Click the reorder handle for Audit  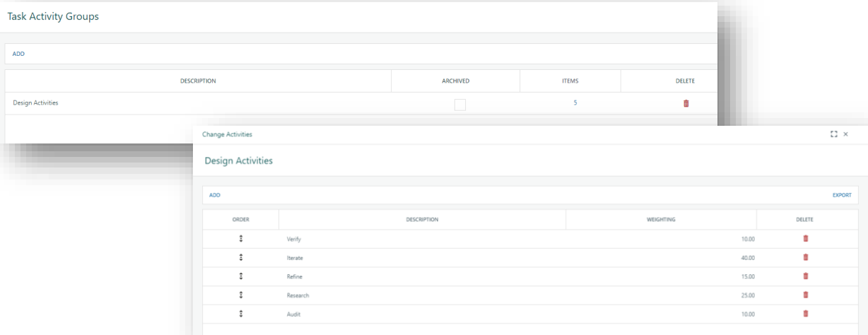(241, 314)
